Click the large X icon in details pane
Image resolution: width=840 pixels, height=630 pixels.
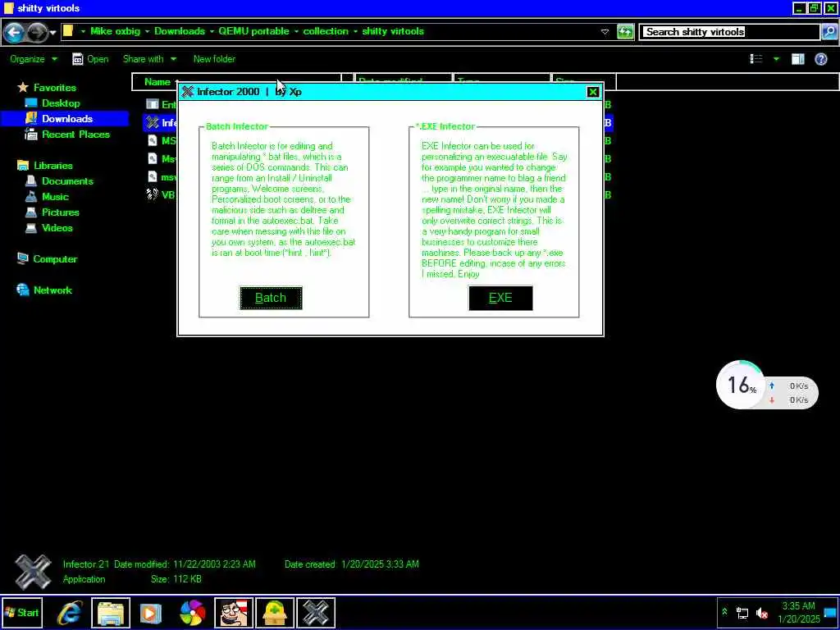(x=33, y=572)
